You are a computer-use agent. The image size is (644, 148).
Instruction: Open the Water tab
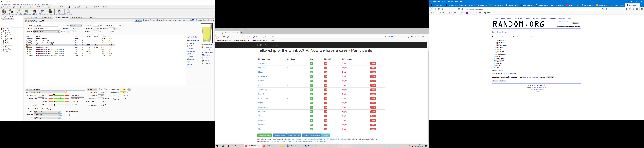point(153,20)
